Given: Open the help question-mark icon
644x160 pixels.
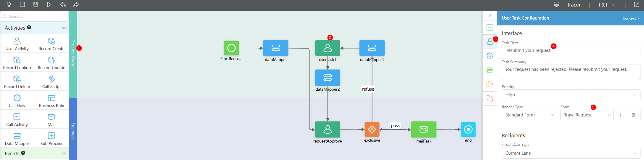Looking at the screenshot, I should [637, 4].
